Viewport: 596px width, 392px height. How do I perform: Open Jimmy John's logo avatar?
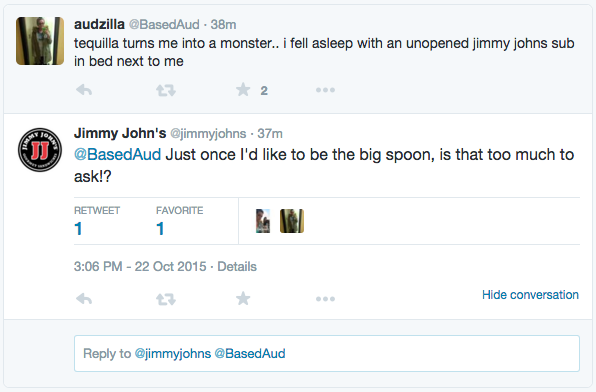[40, 150]
